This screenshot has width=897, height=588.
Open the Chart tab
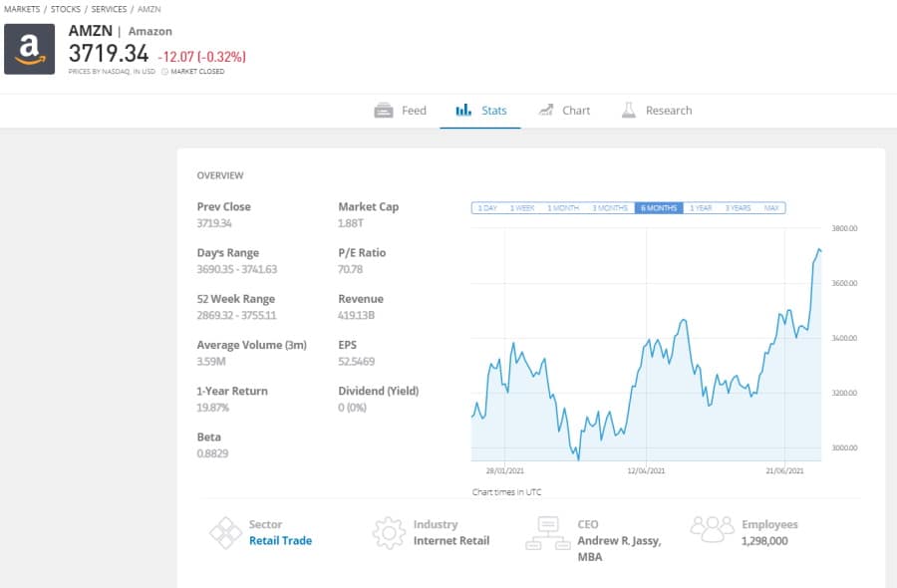[564, 111]
